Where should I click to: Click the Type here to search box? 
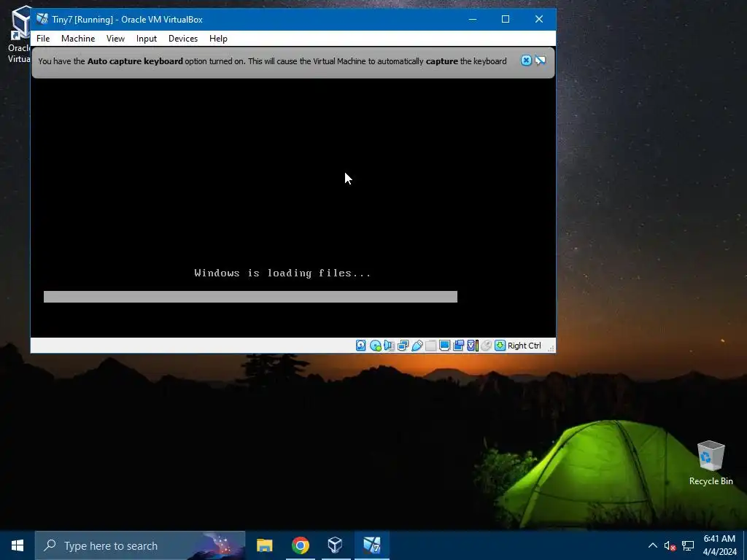[x=140, y=545]
